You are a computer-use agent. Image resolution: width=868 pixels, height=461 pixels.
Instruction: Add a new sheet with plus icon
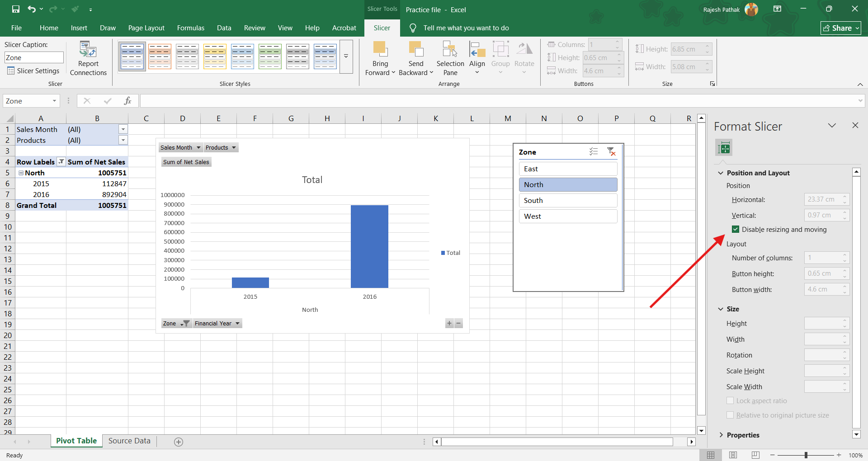click(x=179, y=442)
